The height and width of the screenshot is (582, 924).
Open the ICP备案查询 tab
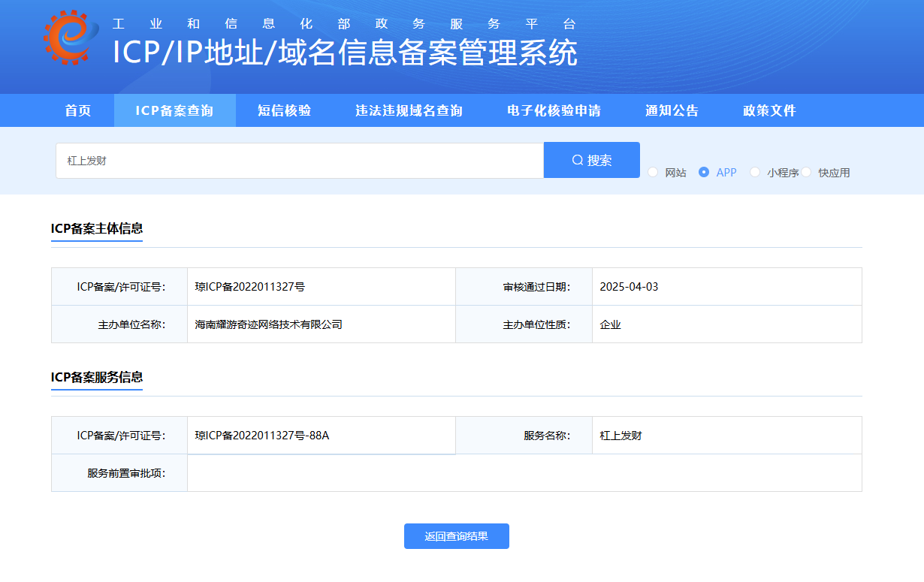174,110
